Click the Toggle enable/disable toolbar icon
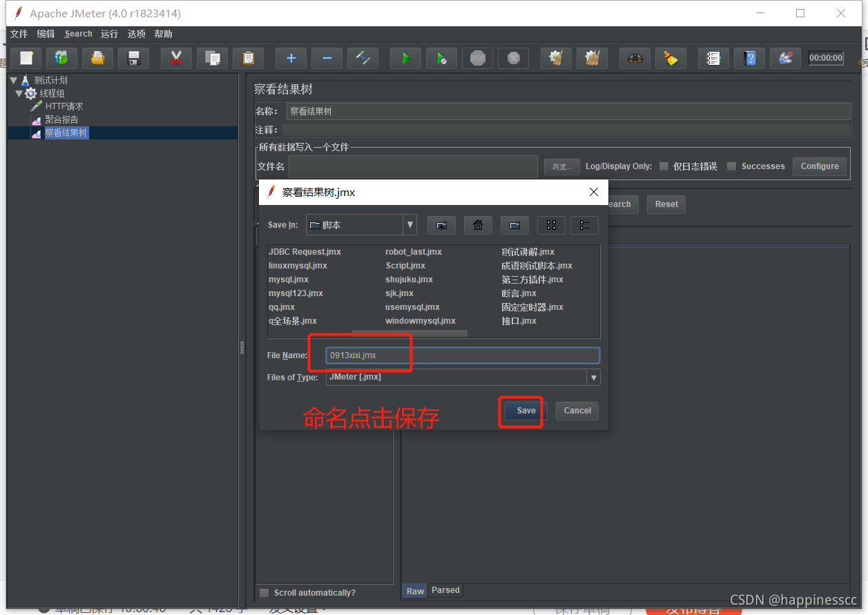 [363, 58]
